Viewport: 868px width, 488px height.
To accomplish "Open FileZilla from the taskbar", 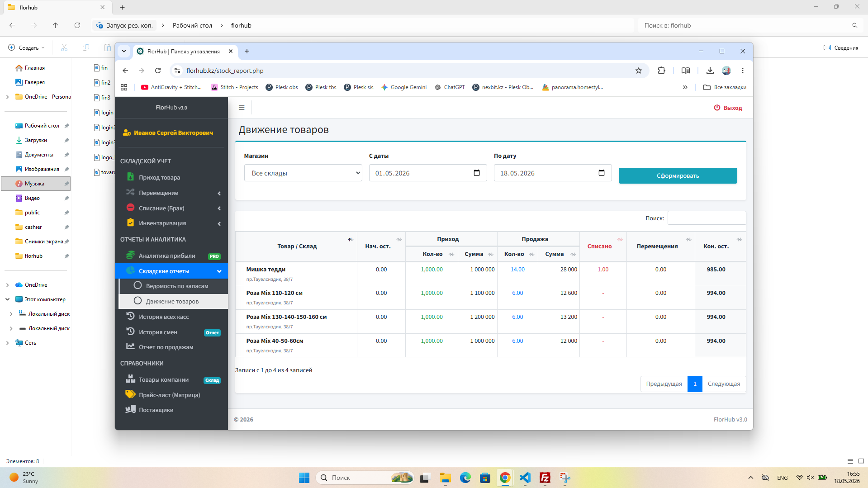I will [545, 478].
